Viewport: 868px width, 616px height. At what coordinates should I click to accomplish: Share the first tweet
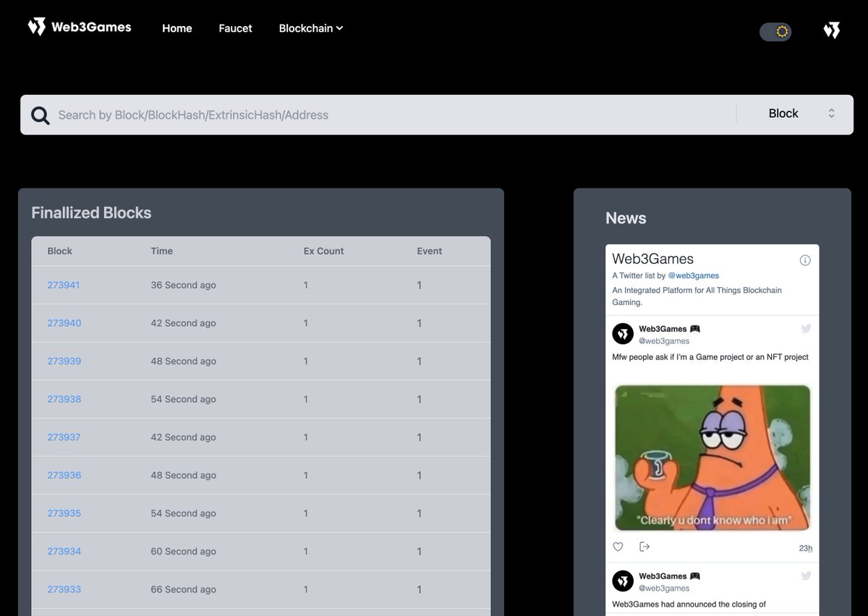(x=644, y=547)
